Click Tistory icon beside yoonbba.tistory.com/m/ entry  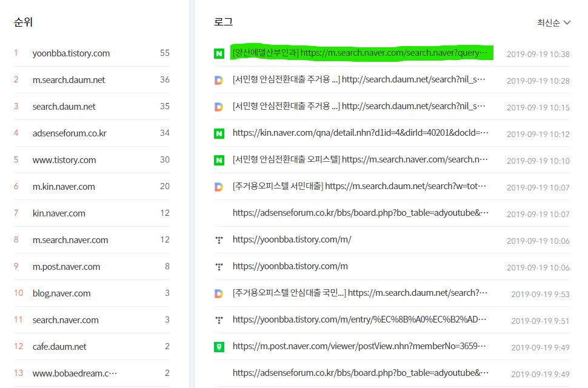click(219, 240)
